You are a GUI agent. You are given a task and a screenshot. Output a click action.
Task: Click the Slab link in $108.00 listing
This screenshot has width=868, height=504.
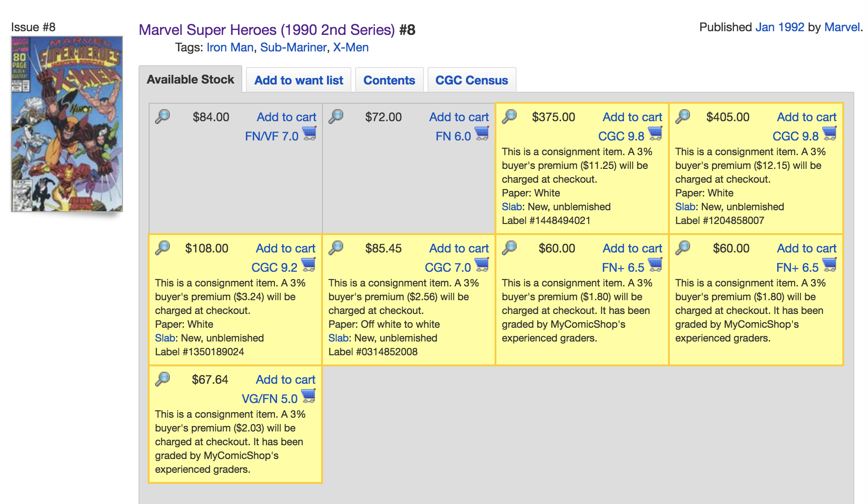click(x=165, y=338)
